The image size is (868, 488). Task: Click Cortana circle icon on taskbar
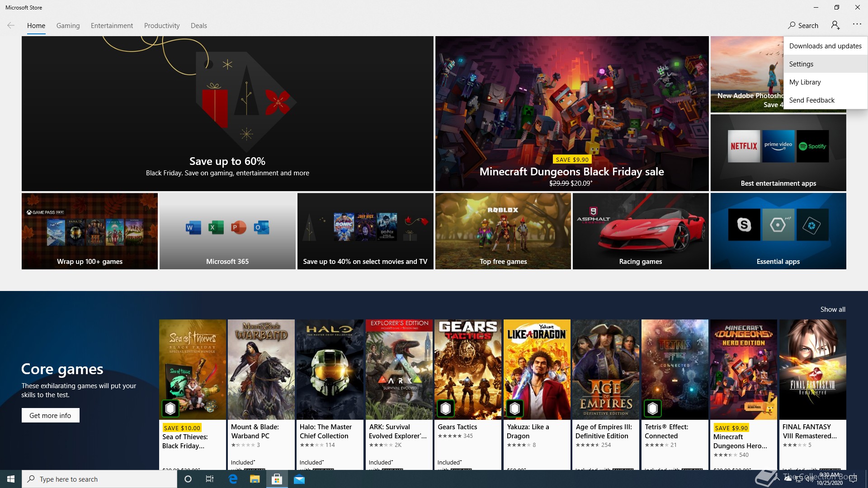(x=188, y=479)
